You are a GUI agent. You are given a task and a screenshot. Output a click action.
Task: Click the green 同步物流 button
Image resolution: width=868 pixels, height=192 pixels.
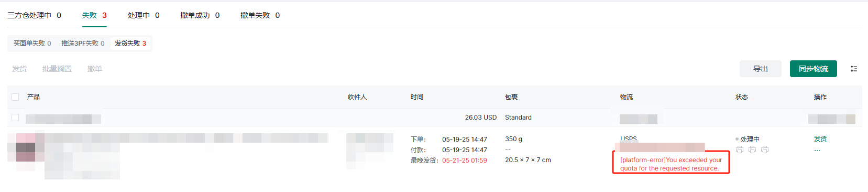coord(814,69)
